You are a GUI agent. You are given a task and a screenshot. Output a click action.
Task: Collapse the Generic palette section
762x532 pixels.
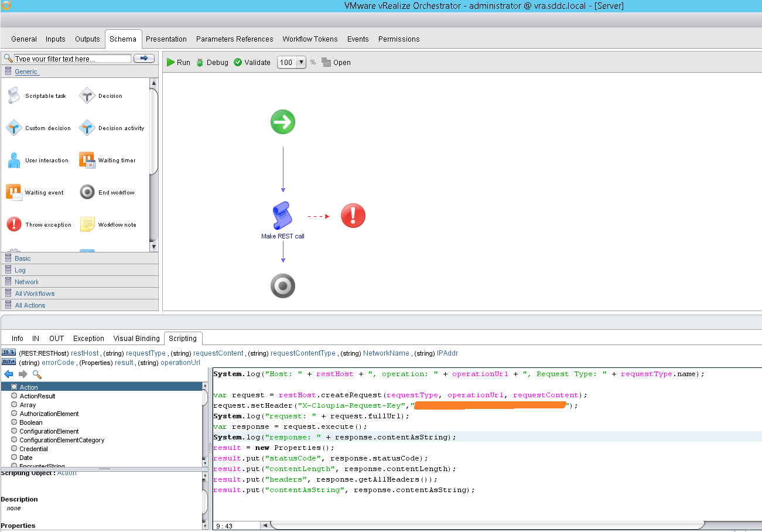pyautogui.click(x=26, y=71)
